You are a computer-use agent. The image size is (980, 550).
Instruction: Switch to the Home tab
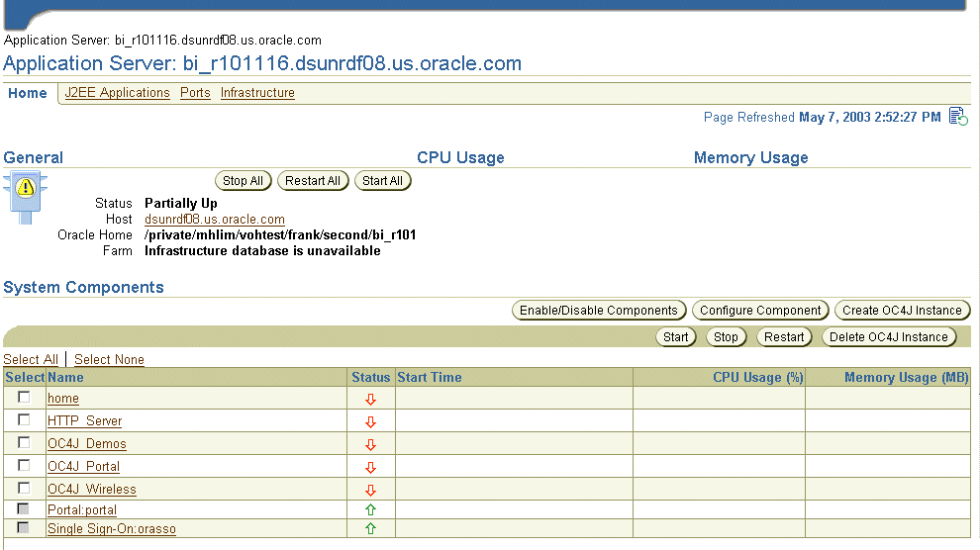coord(28,93)
